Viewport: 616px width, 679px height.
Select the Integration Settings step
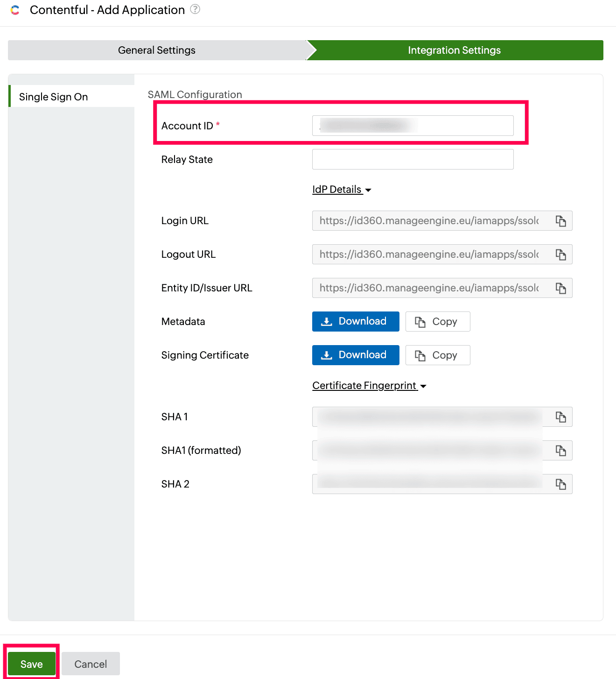pyautogui.click(x=455, y=50)
